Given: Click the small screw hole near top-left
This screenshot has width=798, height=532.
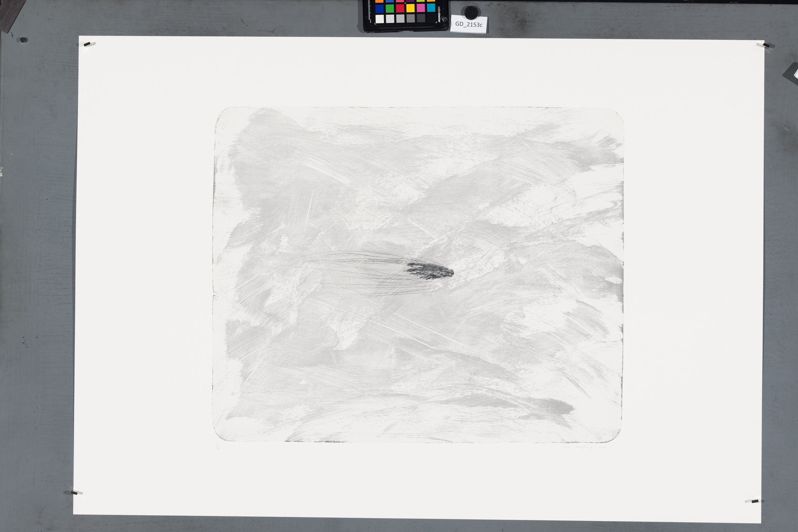Looking at the screenshot, I should point(23,40).
